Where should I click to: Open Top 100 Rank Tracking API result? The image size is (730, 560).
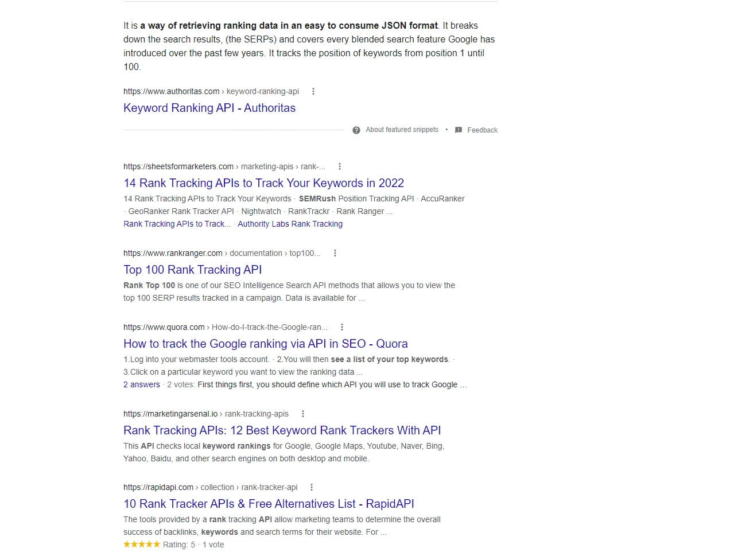pos(192,270)
